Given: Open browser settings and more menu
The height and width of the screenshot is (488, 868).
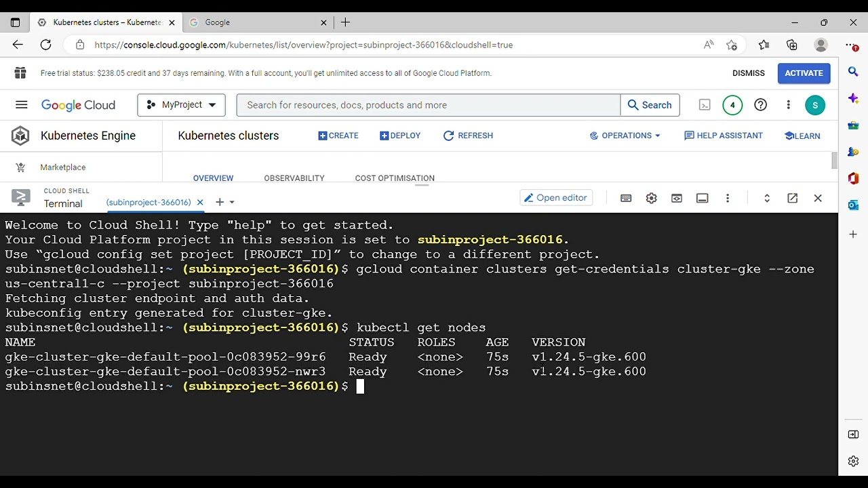Looking at the screenshot, I should point(852,45).
